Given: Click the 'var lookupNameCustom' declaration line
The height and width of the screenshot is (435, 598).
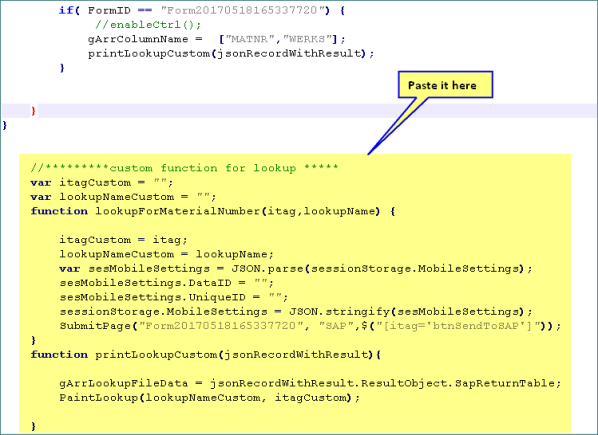Looking at the screenshot, I should [x=124, y=197].
